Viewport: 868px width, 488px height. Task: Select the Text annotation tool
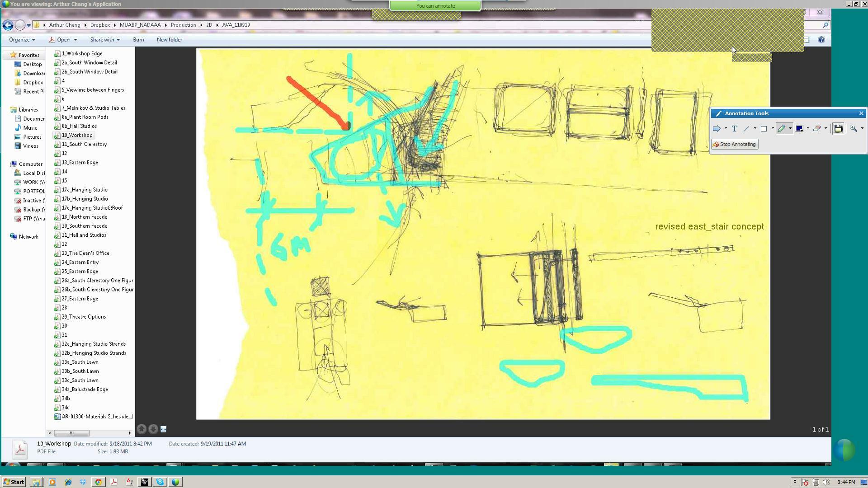tap(735, 129)
